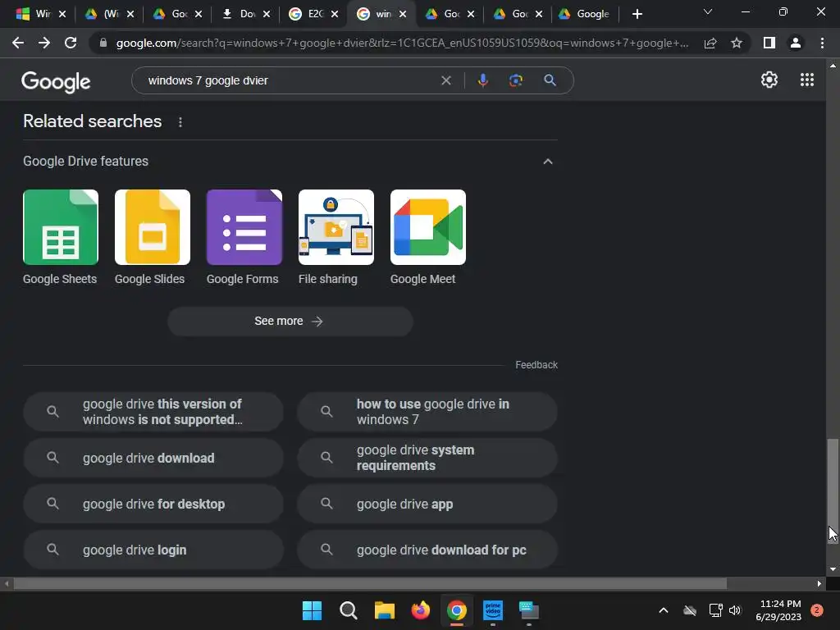Screen dimensions: 840x630
Task: Show hidden system tray icons
Action: (x=663, y=610)
